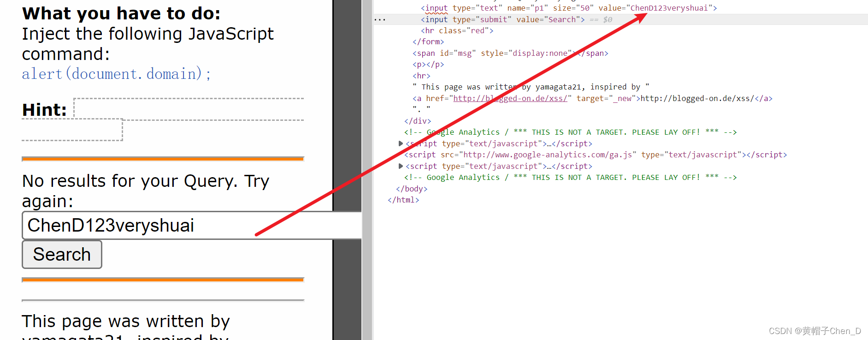Click the Search submit button

[x=62, y=255]
